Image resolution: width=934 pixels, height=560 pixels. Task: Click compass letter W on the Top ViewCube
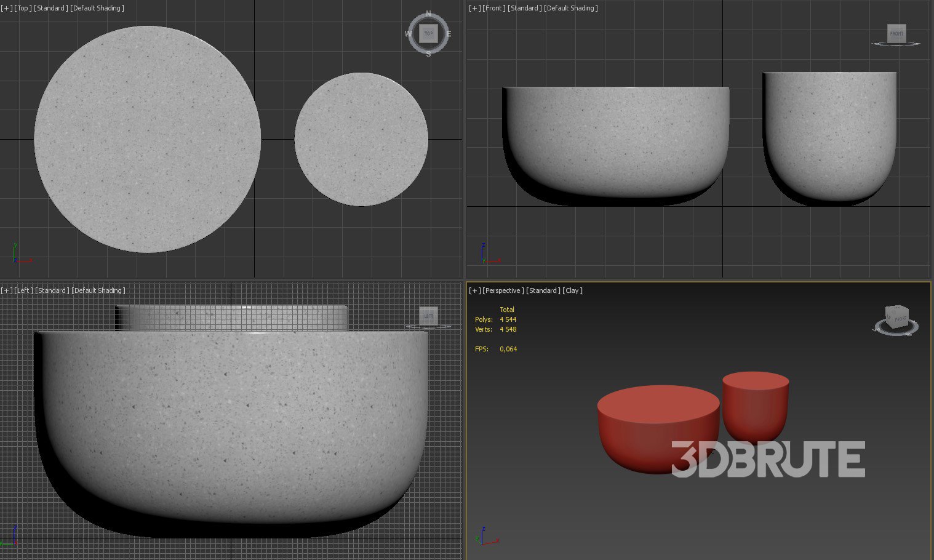[409, 34]
